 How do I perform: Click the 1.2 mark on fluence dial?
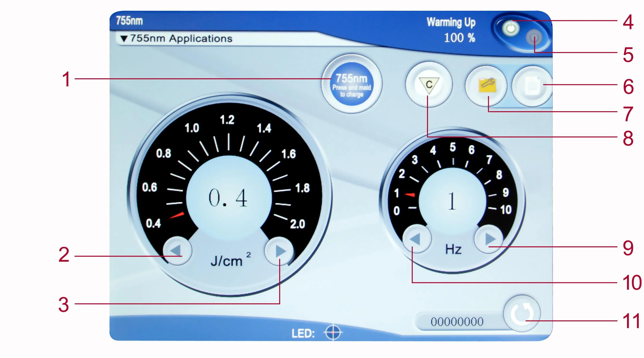click(x=227, y=120)
